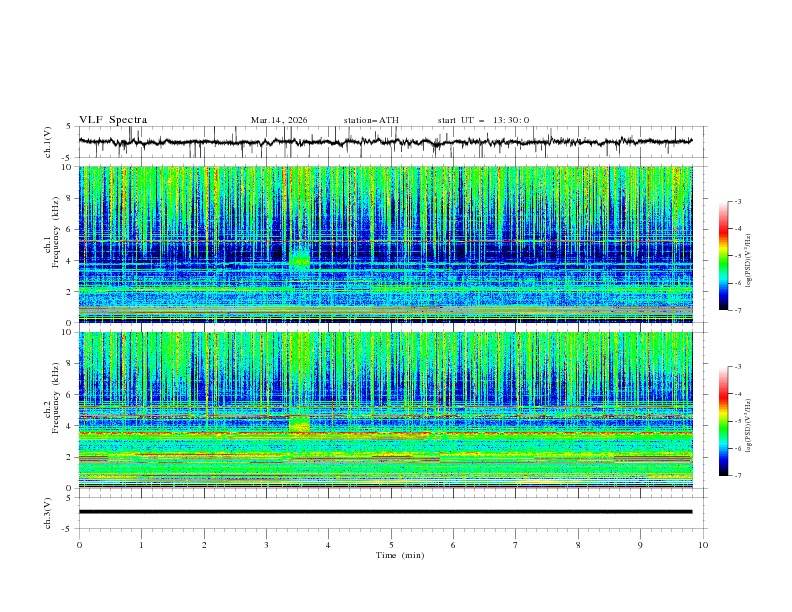Click the flat black ch.3 voltage trace
Viewport: 792px width, 612px height.
click(x=385, y=512)
